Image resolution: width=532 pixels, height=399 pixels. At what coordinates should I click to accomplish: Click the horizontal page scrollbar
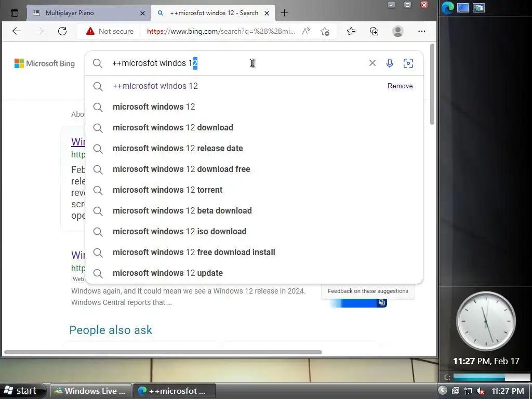click(163, 352)
